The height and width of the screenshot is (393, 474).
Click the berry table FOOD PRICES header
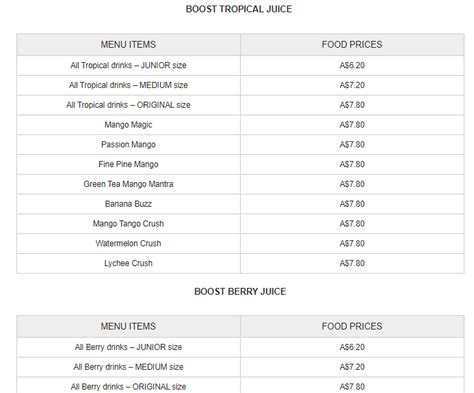352,326
